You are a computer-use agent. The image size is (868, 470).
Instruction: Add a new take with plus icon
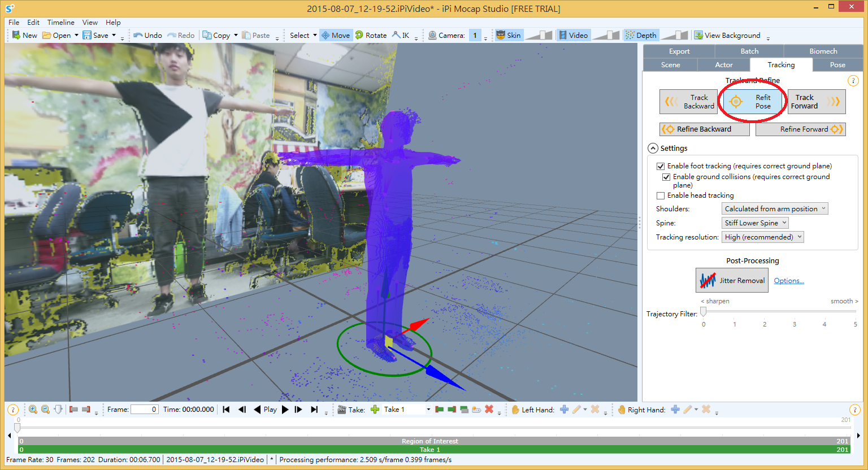coord(375,410)
